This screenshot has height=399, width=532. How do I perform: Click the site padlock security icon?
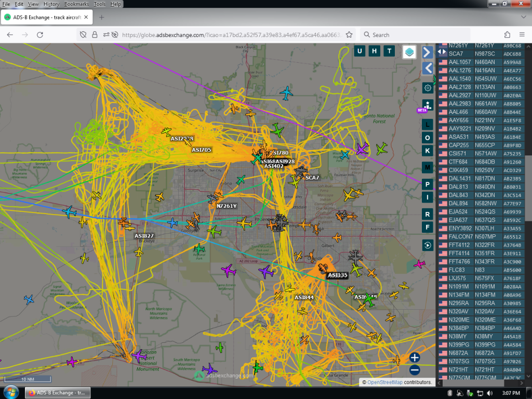pyautogui.click(x=95, y=35)
